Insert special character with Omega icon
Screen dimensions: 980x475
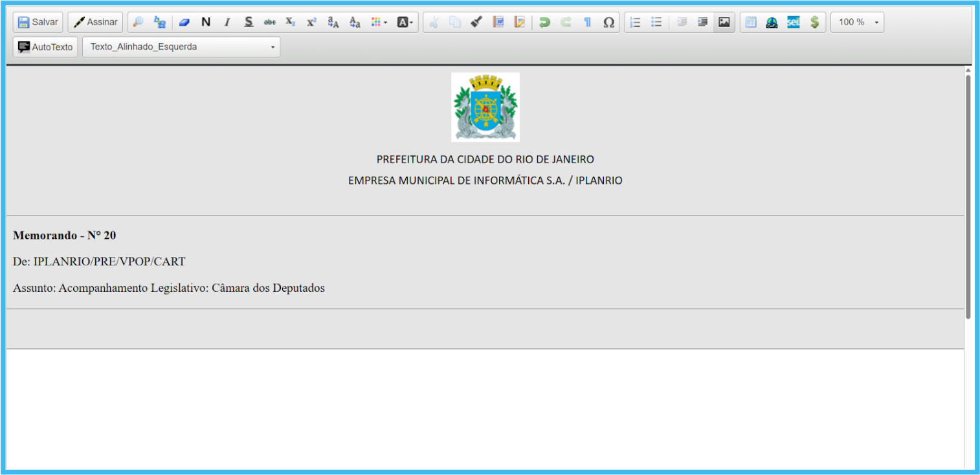608,22
